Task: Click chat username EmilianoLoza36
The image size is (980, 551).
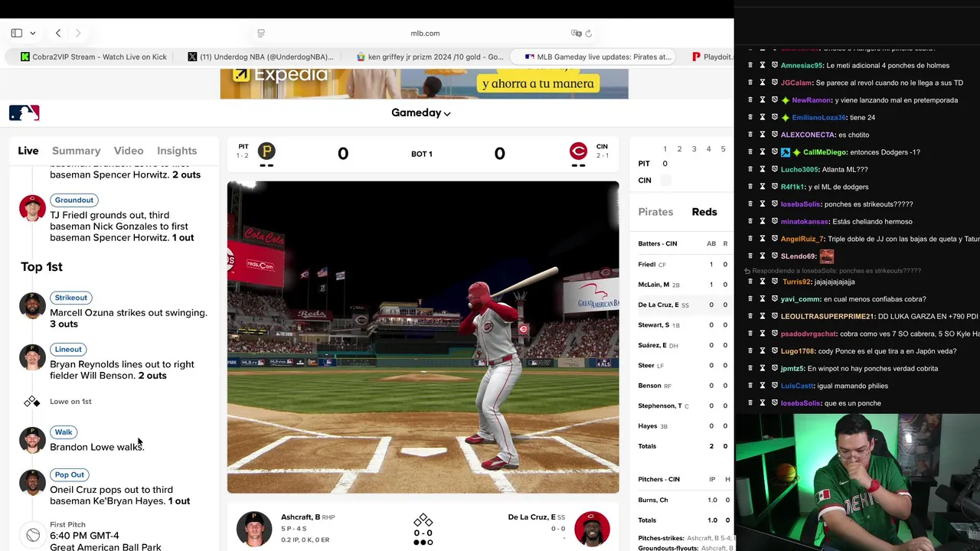Action: point(818,117)
